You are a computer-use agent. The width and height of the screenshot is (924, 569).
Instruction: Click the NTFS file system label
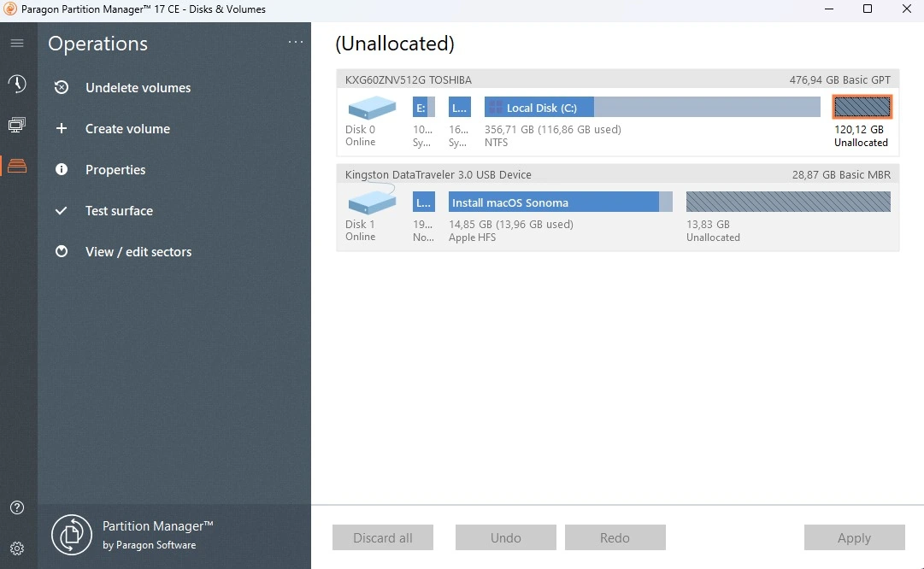tap(496, 142)
